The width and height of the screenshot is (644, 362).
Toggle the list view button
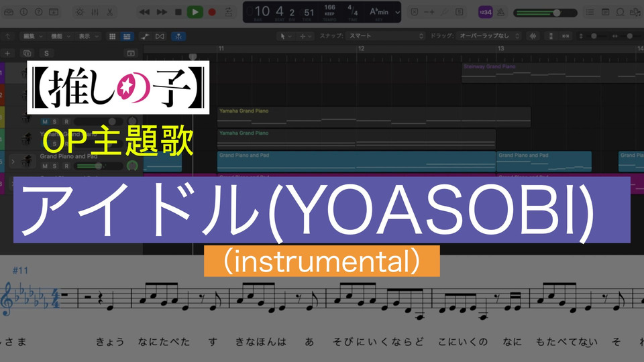[x=127, y=36]
